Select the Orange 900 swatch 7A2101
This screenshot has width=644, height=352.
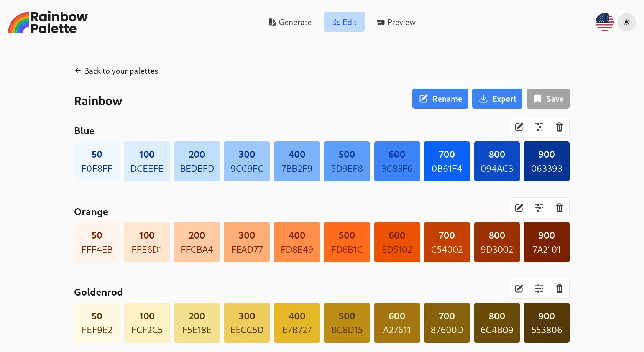click(546, 242)
